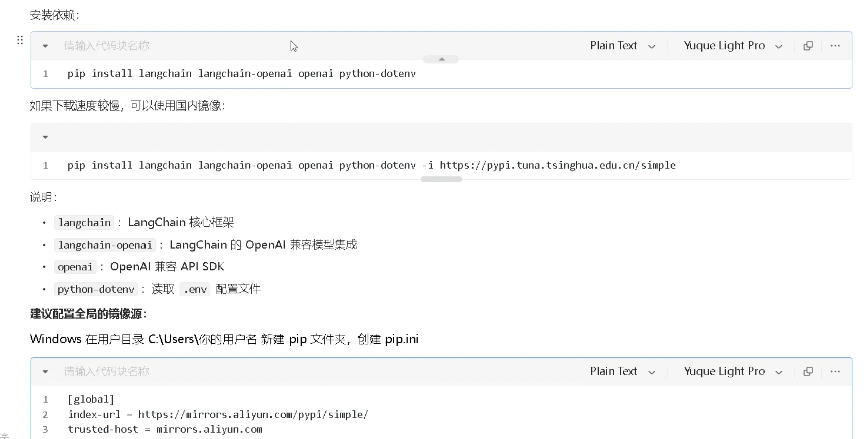Click the inline code 'python-dotenv' bullet

pyautogui.click(x=96, y=289)
